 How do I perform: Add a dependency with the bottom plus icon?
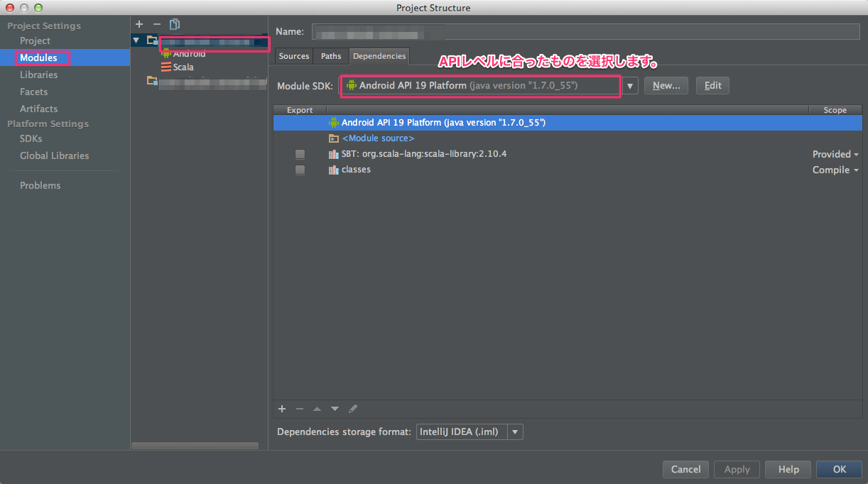[282, 409]
